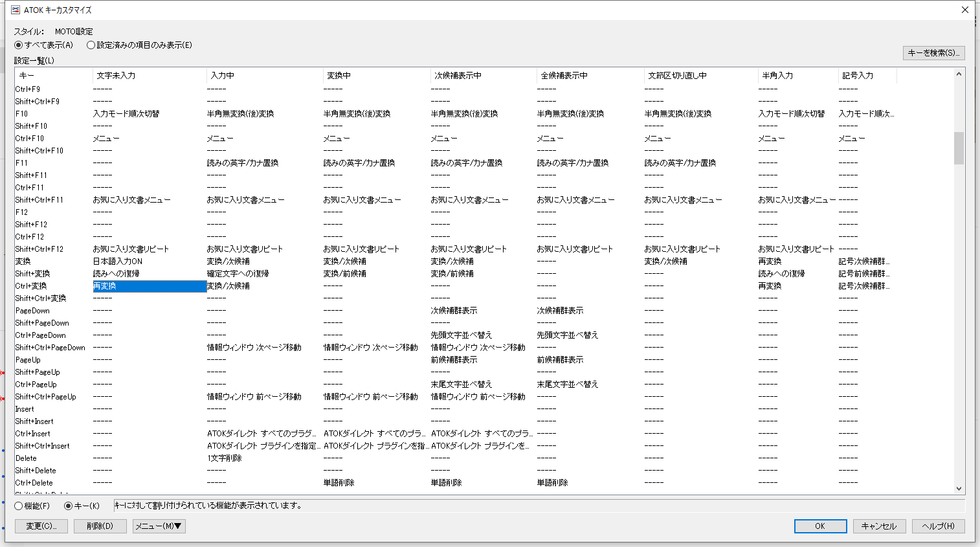Select the highlighted 再変換 cell in Ctrl+変換 row
This screenshot has width=980, height=547.
point(150,286)
